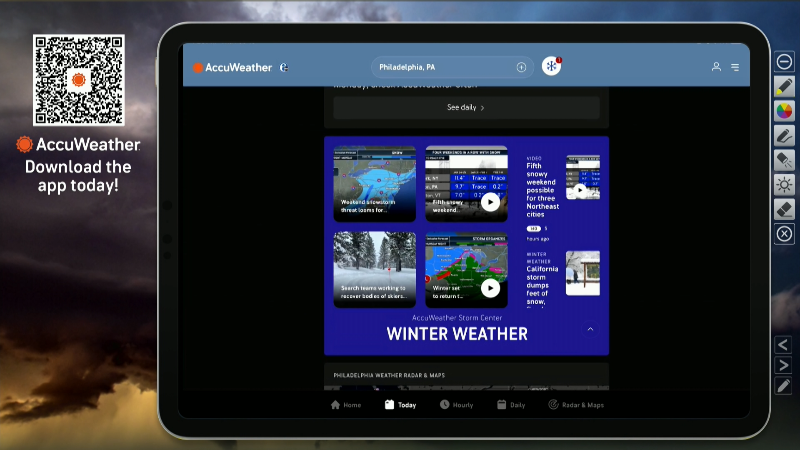Click the Philadelphia, PA location search field

click(443, 67)
